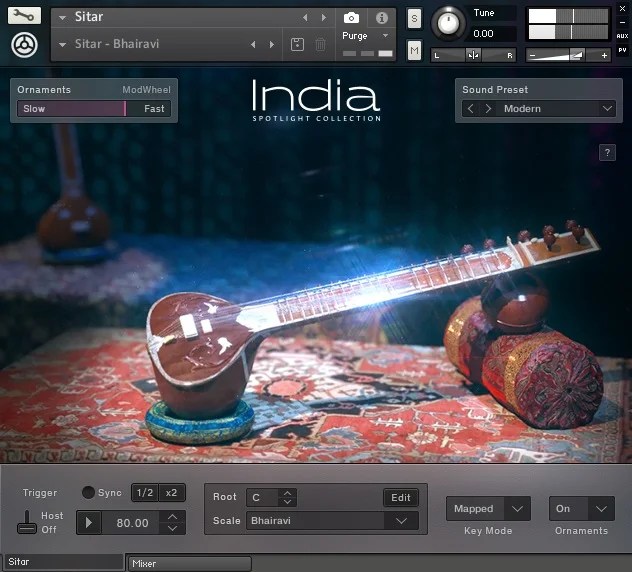Go to next instrument next to Sitar
This screenshot has height=572, width=632.
323,17
